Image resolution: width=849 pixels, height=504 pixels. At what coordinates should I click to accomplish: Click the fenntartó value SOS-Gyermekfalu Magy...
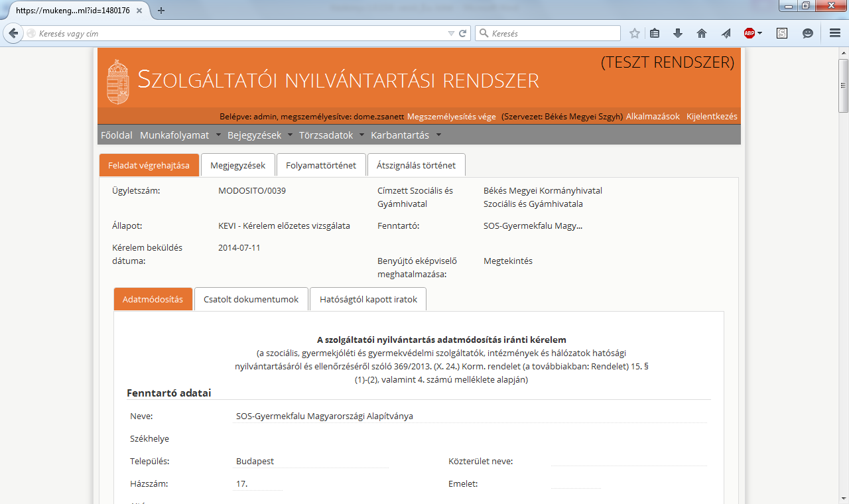[x=533, y=225]
